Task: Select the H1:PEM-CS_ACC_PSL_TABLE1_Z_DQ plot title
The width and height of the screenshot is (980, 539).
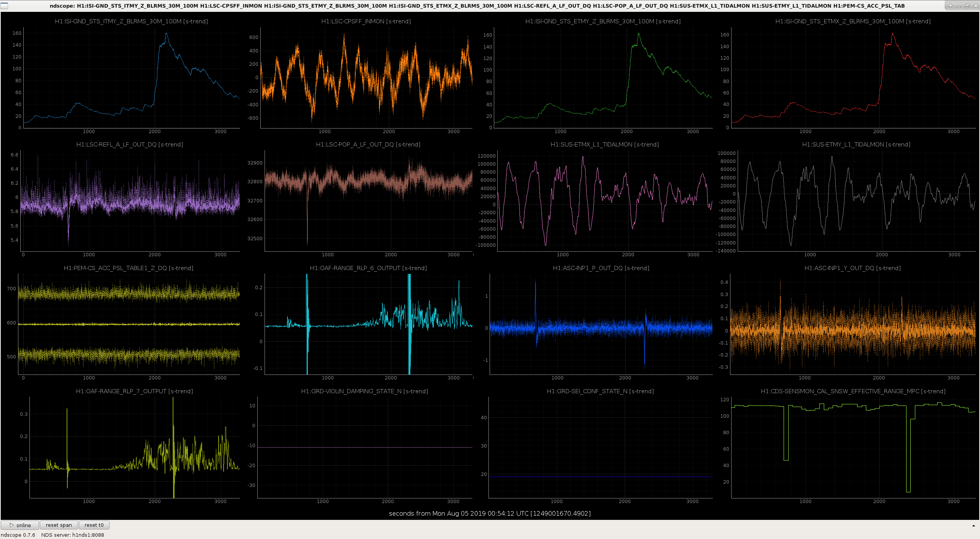Action: pyautogui.click(x=129, y=268)
